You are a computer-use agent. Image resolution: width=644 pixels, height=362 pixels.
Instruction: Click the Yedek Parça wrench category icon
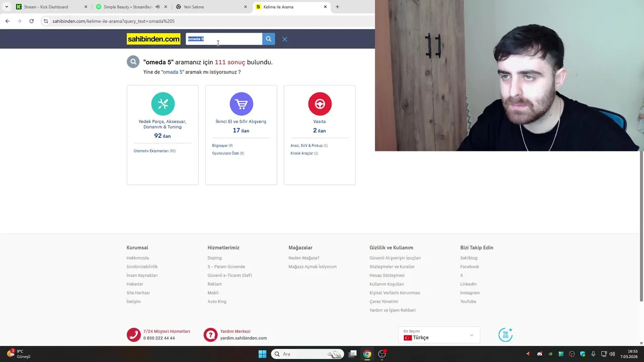coord(163,104)
